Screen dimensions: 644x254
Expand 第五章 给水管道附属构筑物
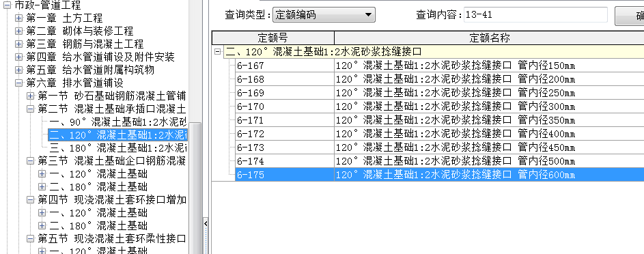18,70
